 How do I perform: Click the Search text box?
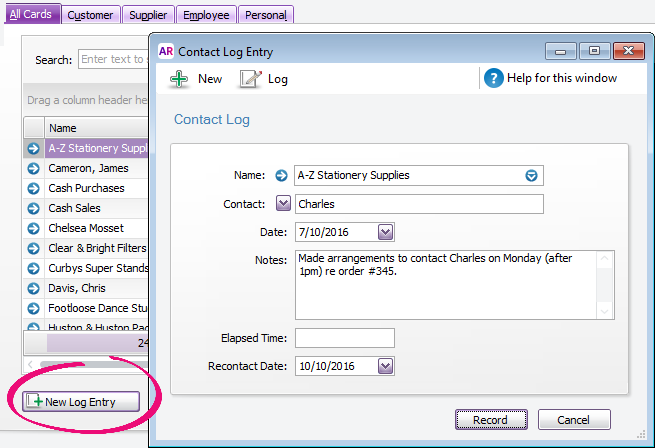[x=113, y=59]
